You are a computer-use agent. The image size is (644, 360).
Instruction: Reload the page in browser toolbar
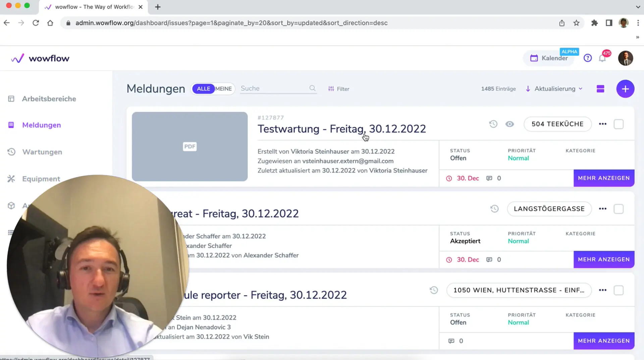[36, 23]
